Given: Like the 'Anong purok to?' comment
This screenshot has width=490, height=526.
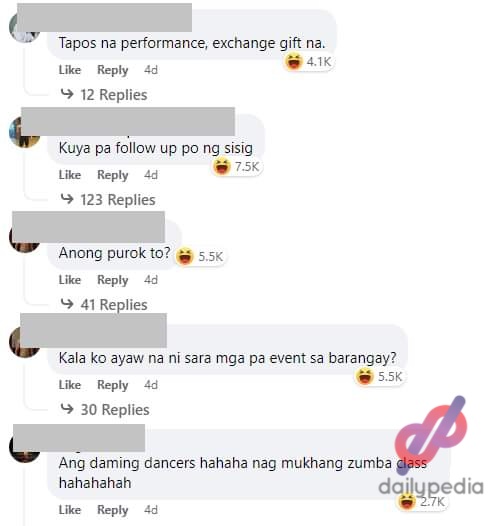Looking at the screenshot, I should [70, 280].
